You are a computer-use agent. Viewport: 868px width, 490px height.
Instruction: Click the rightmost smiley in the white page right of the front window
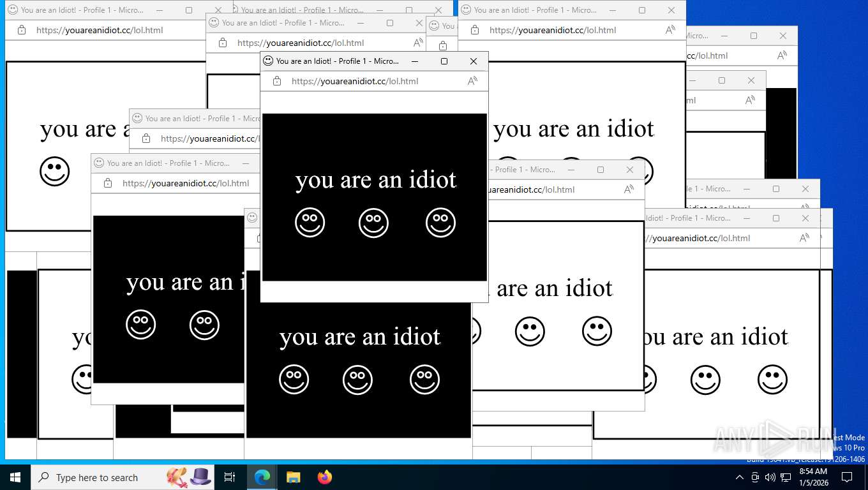597,331
